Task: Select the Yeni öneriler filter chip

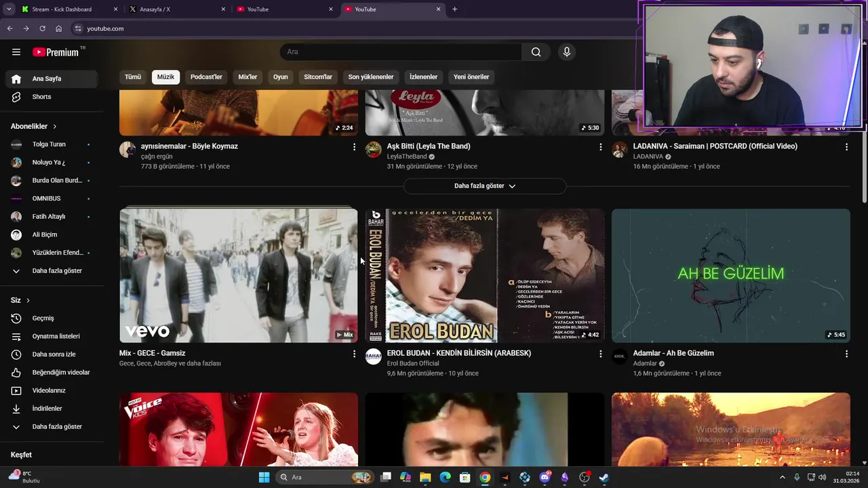Action: pyautogui.click(x=471, y=77)
